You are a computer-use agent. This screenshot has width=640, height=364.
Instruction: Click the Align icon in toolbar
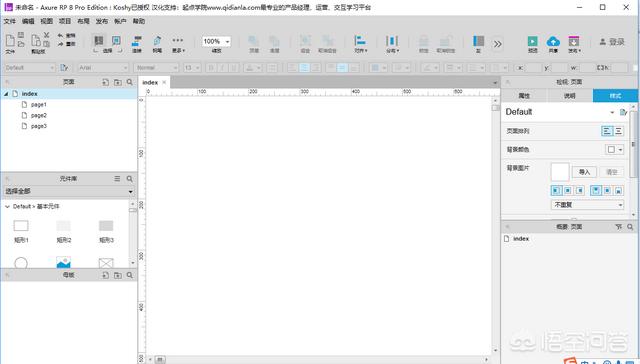(x=360, y=40)
